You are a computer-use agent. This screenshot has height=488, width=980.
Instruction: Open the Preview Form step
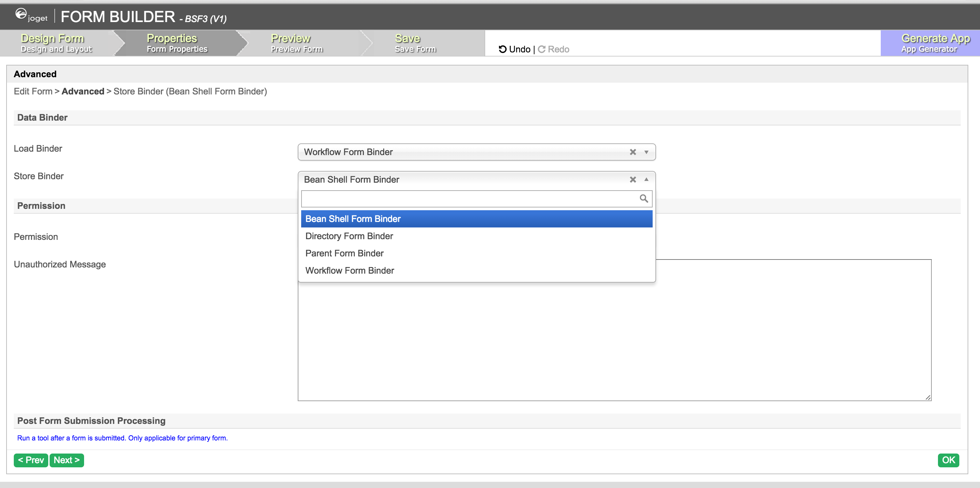click(x=296, y=43)
